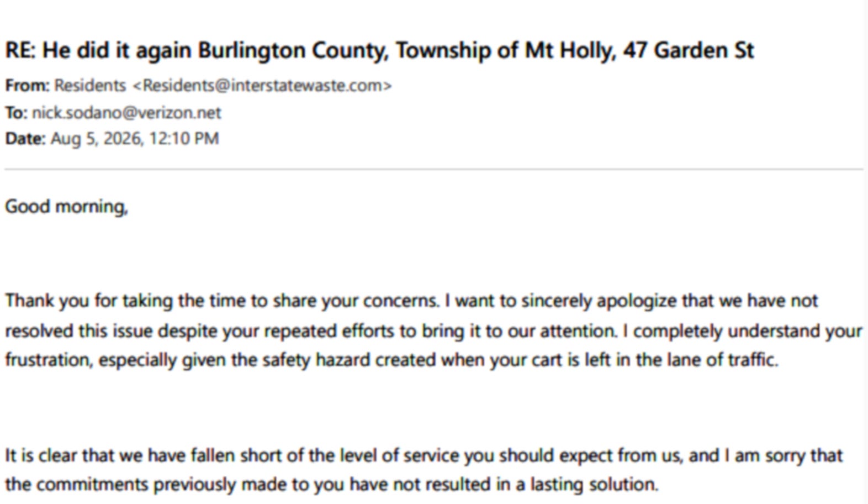Viewport: 868px width, 504px height.
Task: Click the nick.sodano@verizon.net recipient address
Action: [x=126, y=113]
